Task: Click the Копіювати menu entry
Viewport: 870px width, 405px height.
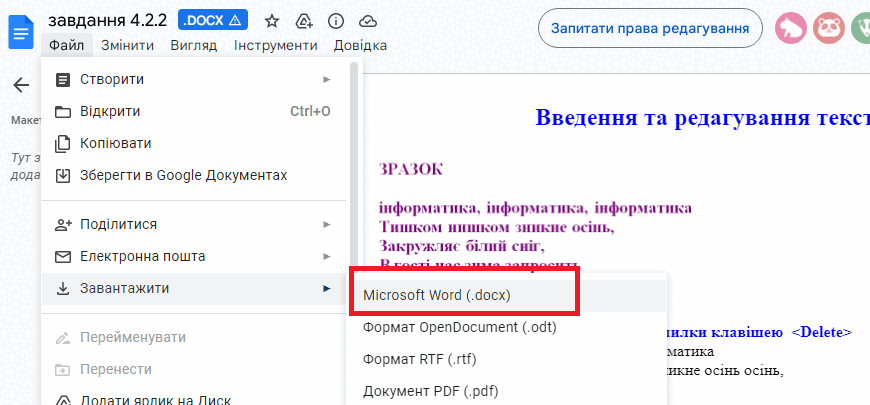Action: tap(194, 144)
